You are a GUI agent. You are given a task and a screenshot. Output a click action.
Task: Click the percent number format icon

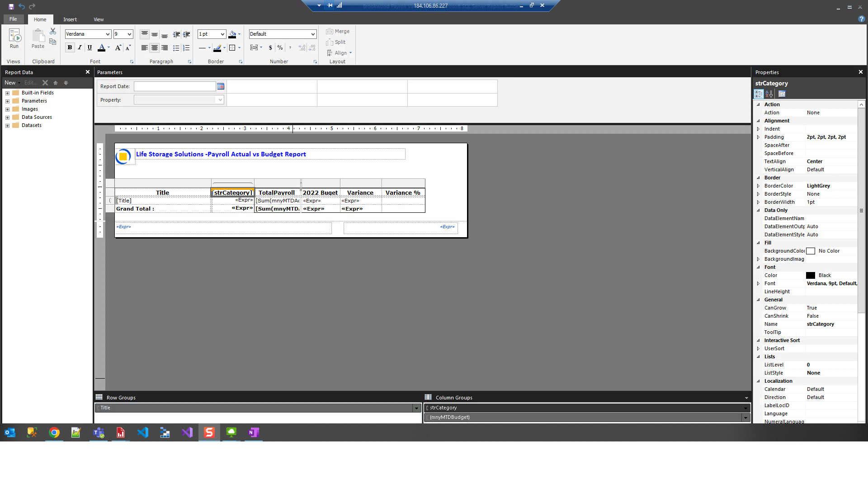[280, 47]
